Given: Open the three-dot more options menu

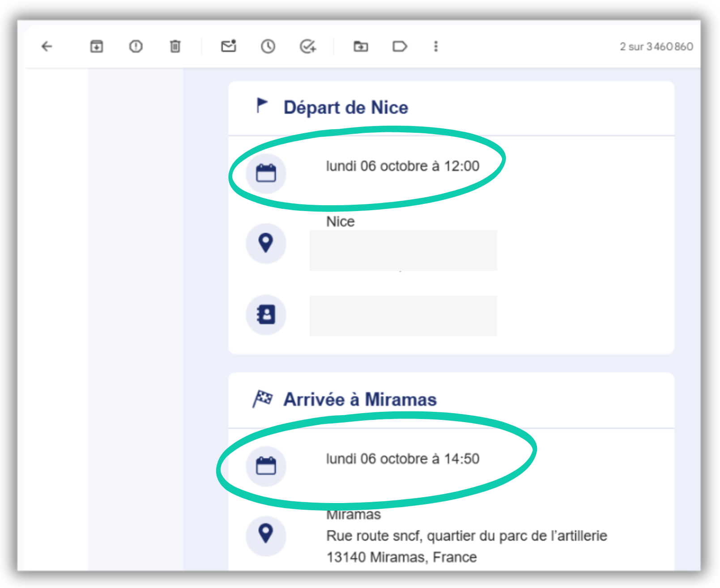Looking at the screenshot, I should [x=436, y=46].
